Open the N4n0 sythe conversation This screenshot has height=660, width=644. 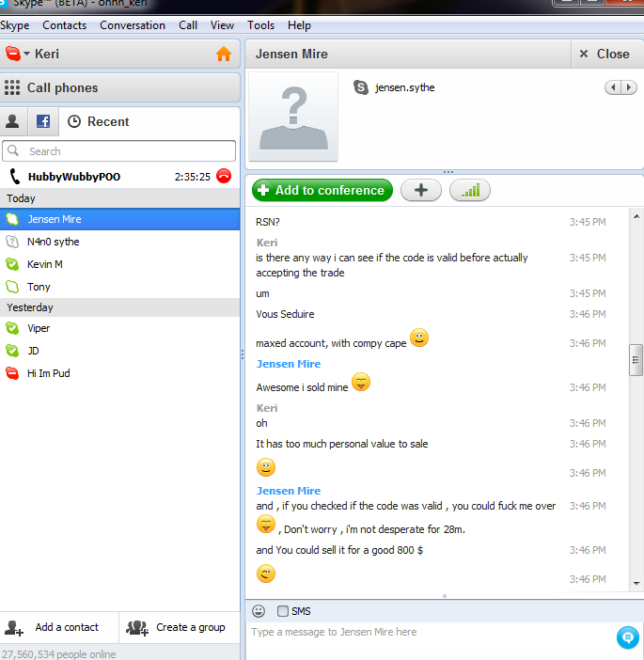point(120,242)
